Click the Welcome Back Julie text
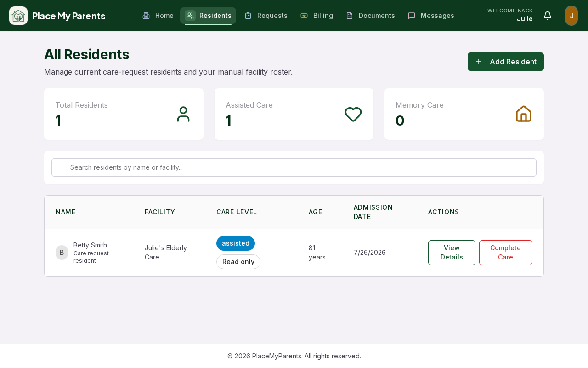588x368 pixels. (510, 15)
